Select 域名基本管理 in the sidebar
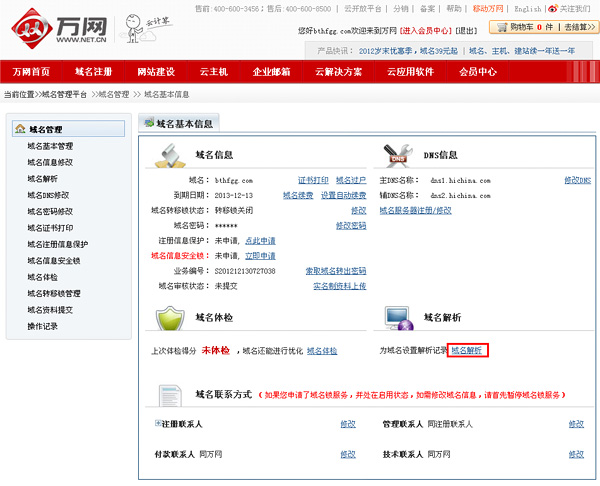 coord(50,146)
